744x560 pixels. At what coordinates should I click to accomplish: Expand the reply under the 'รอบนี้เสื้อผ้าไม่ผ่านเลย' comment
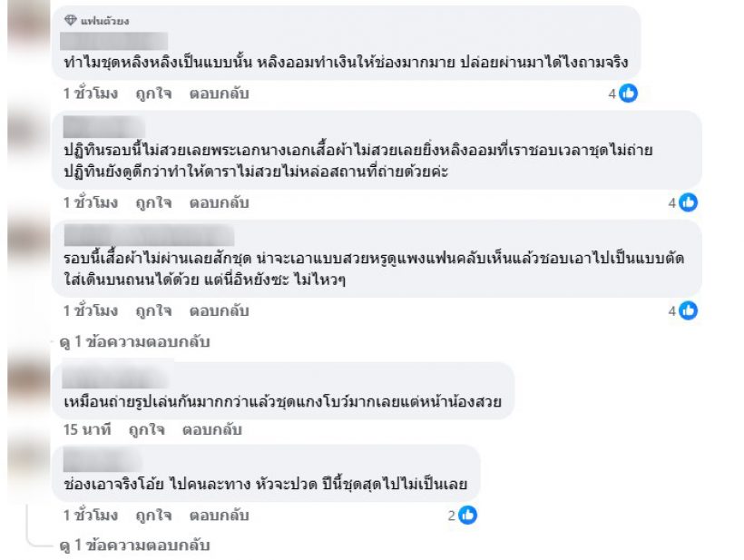click(x=134, y=342)
